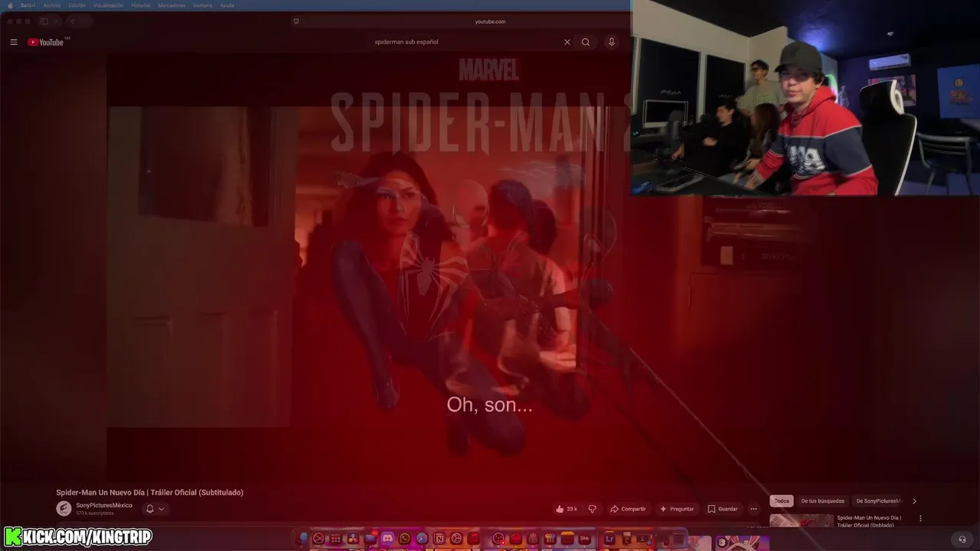Click the video title Spider-Man Un Nuevo Día

coord(149,493)
